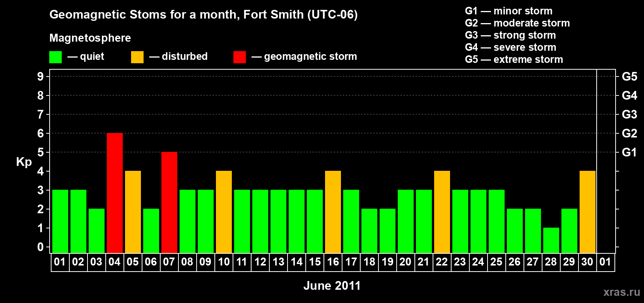Click the Kp value 6 axis label

41,133
